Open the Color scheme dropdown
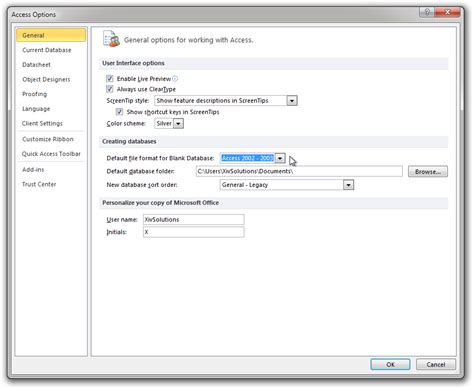Screen dimensions: 474x389 tap(179, 124)
